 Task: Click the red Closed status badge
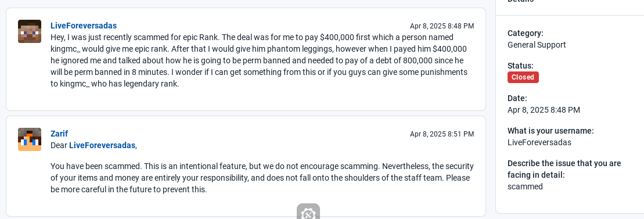click(523, 77)
